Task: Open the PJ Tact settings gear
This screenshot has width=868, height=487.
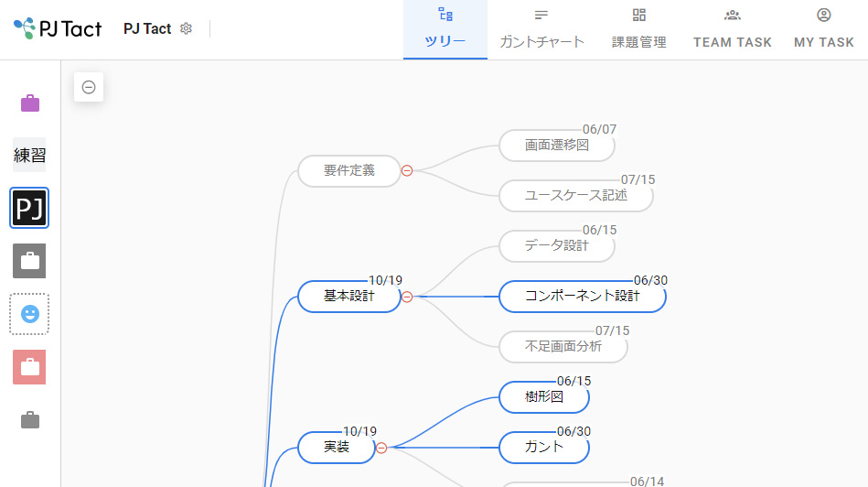Action: pyautogui.click(x=186, y=28)
